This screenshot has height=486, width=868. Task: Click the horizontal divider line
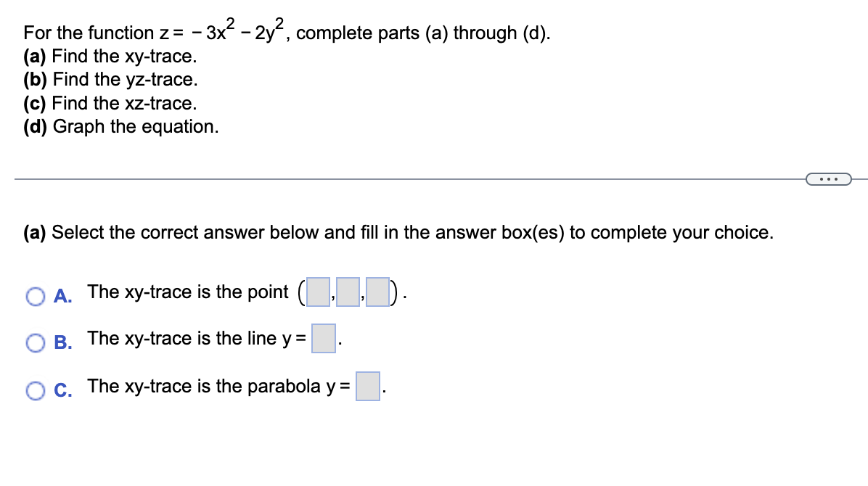[399, 178]
